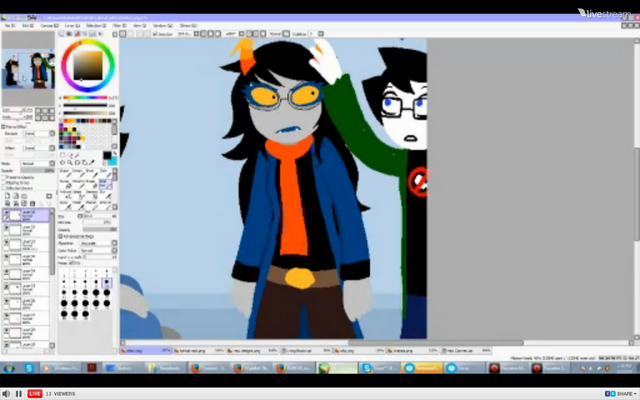Select the lasso selection tool
Image resolution: width=640 pixels, height=400 pixels.
(70, 155)
